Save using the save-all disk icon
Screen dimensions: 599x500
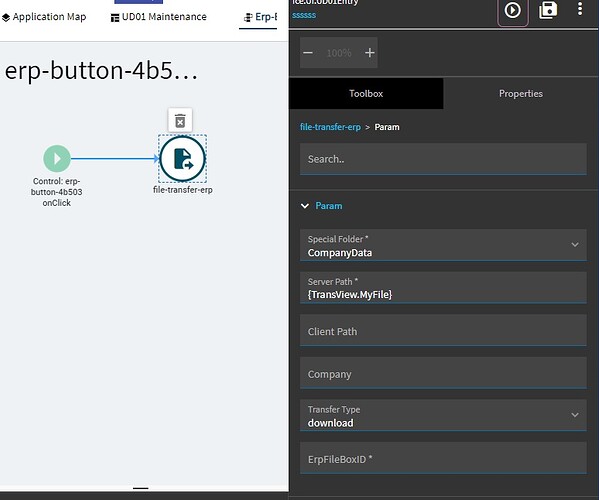(548, 10)
